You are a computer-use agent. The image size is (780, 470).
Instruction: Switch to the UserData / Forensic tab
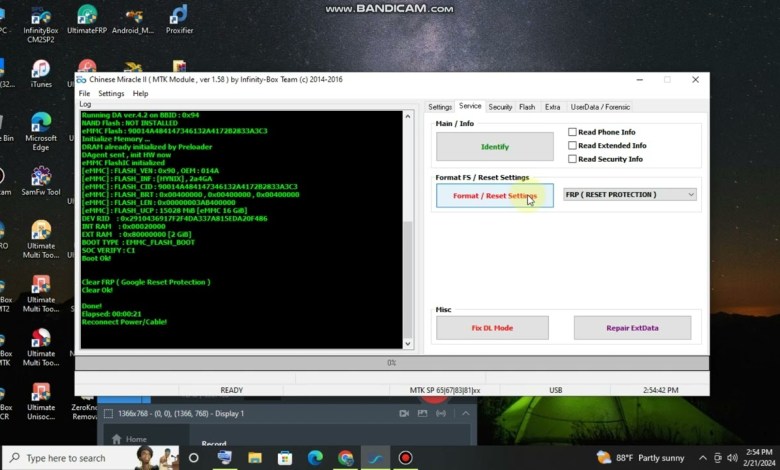600,107
